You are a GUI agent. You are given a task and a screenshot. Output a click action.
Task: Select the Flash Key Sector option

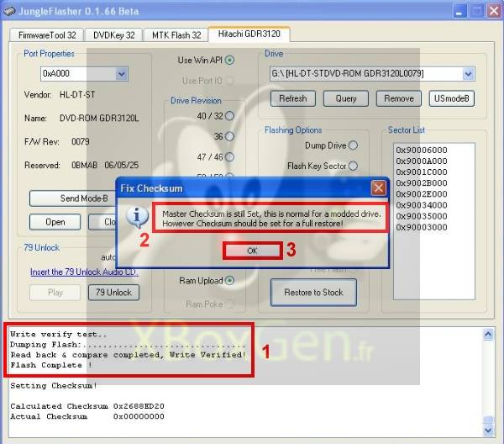click(353, 166)
